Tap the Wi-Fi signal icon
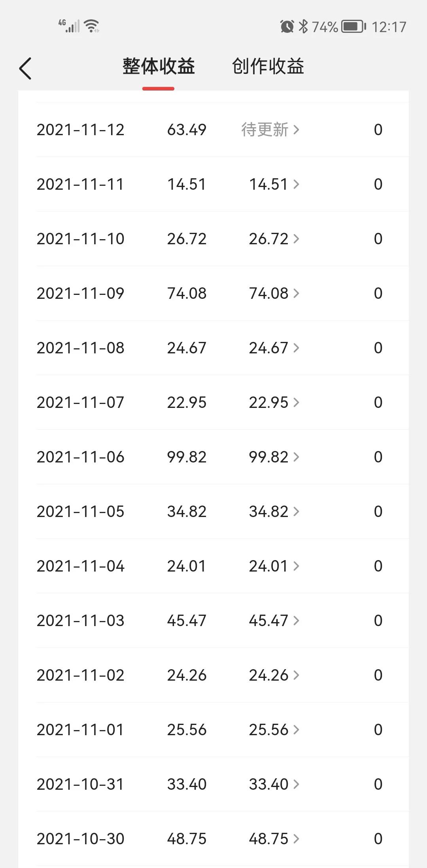 pos(92,26)
